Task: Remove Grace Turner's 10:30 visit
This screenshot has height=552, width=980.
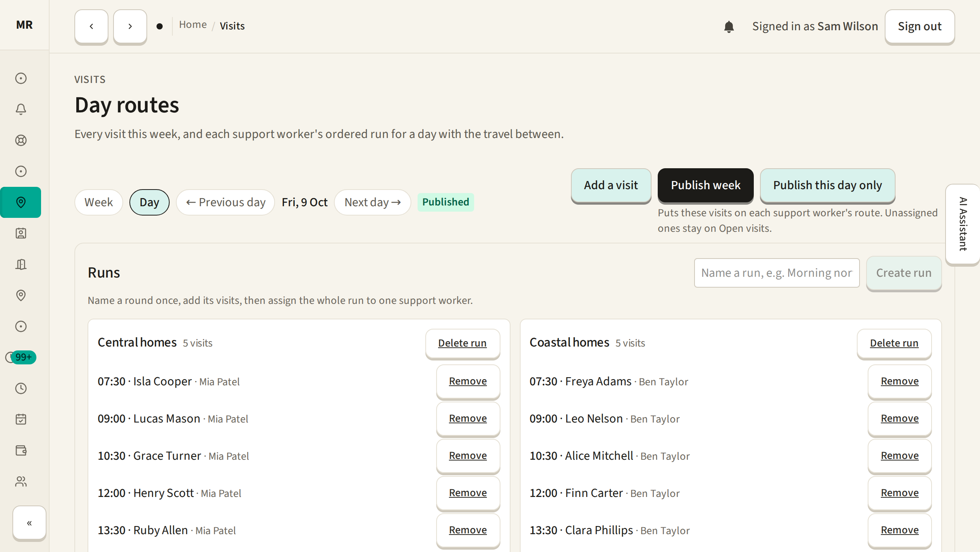Action: (468, 456)
